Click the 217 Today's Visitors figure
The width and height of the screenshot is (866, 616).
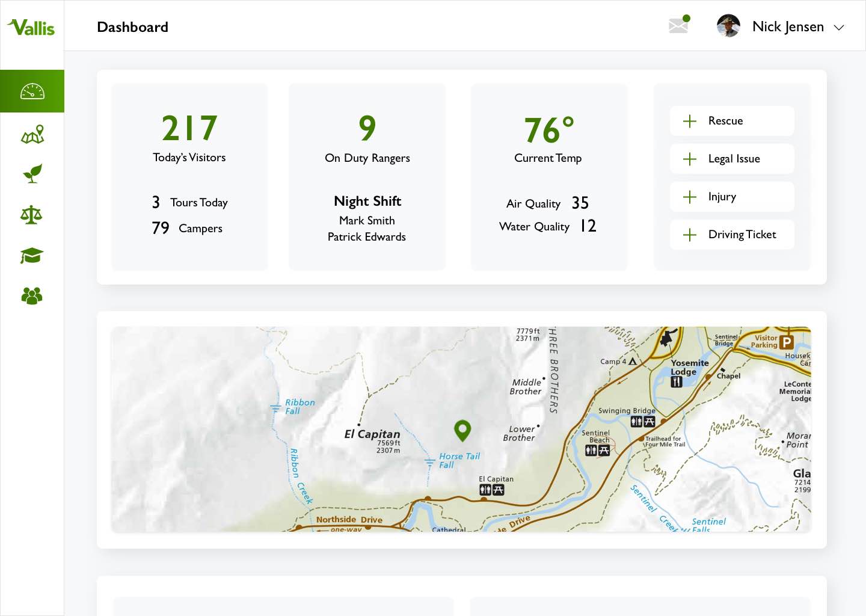point(189,128)
